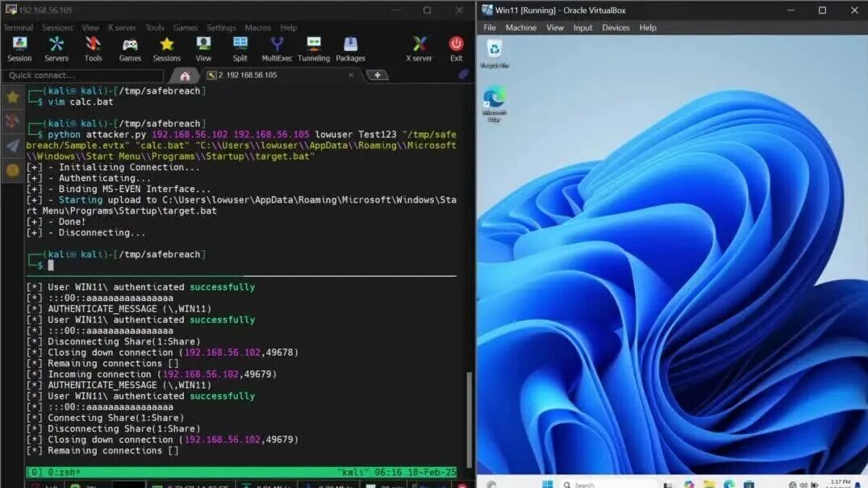This screenshot has height=488, width=868.
Task: Click the Windows Start button in VM taskbar
Action: tap(548, 484)
